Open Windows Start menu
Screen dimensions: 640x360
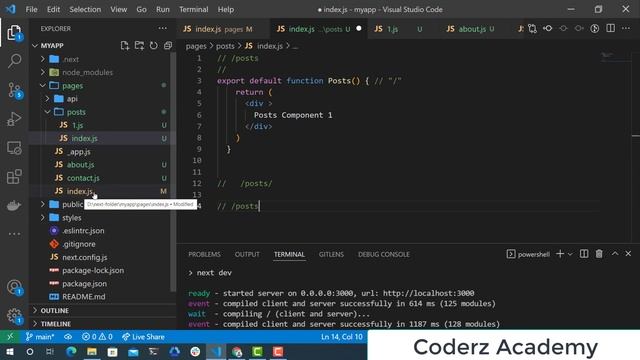pos(9,352)
